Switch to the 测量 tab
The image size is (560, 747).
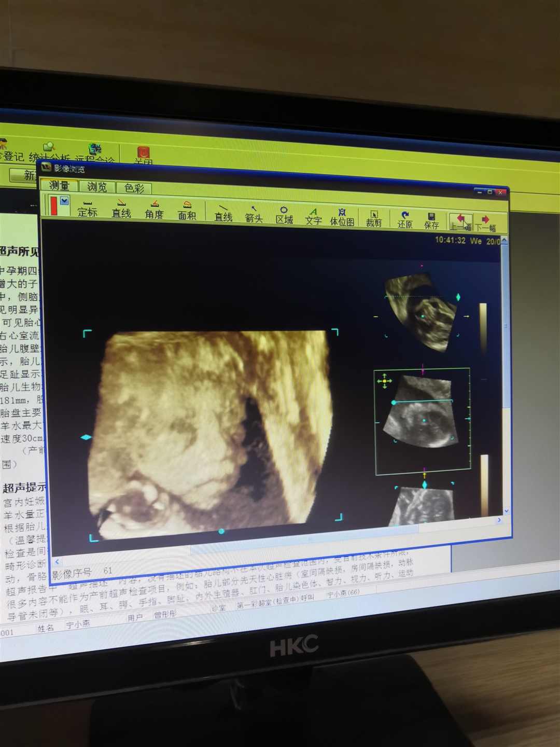pyautogui.click(x=59, y=185)
